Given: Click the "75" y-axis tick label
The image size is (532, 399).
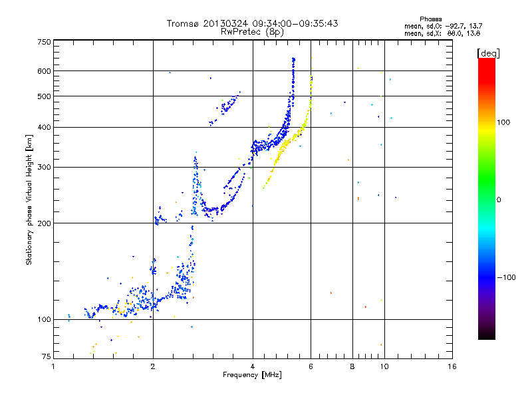Looking at the screenshot, I should pos(47,356).
